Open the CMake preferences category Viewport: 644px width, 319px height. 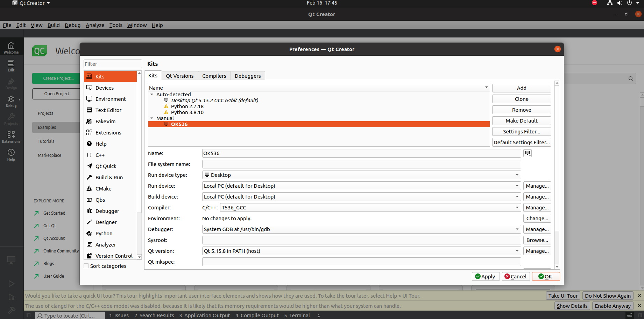click(x=103, y=189)
